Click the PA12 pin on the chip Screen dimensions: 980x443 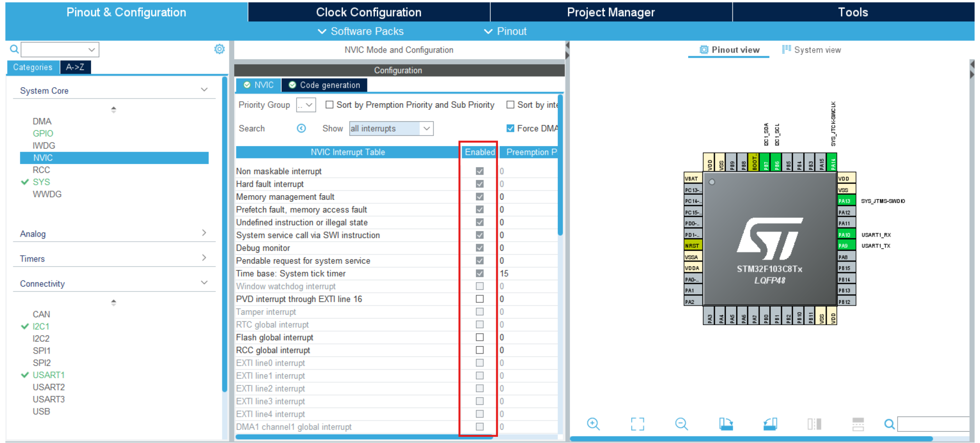846,212
